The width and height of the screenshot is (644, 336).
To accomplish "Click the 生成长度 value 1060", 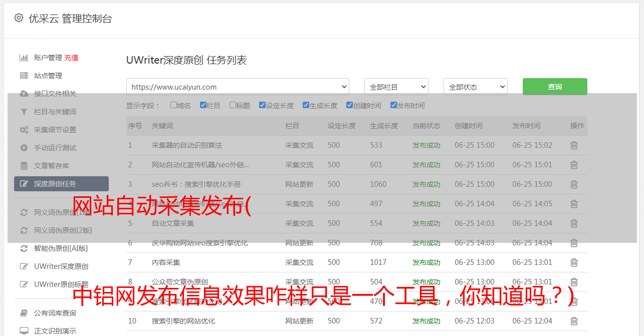I will [378, 184].
